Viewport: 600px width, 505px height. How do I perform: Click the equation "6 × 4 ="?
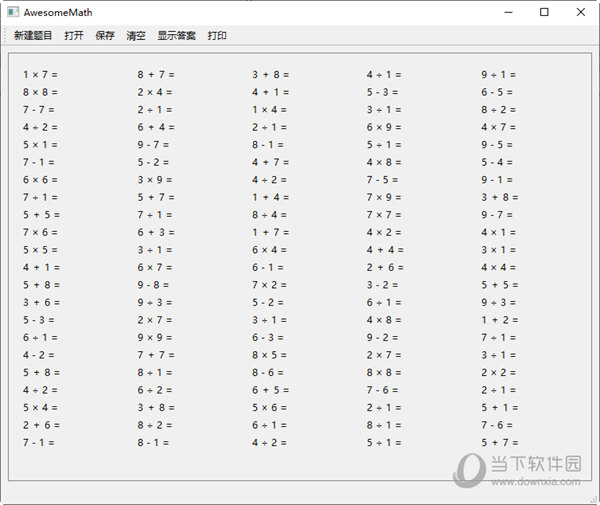(269, 250)
